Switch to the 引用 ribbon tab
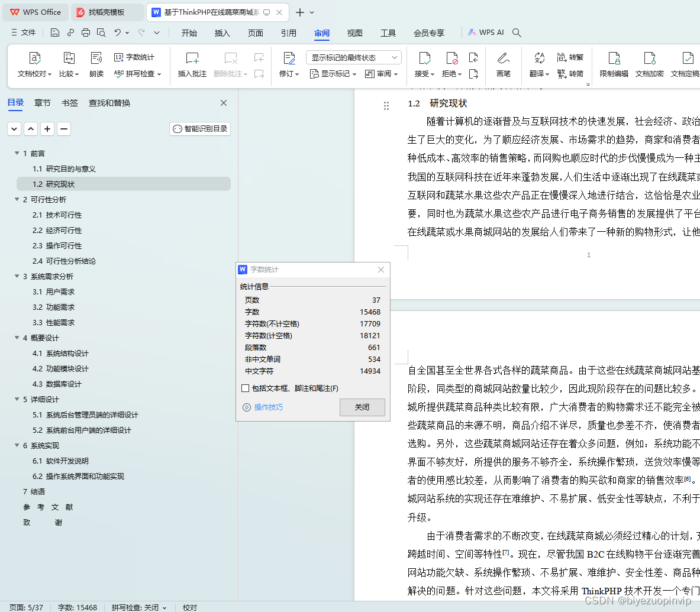Screen dimensions: 700x612 point(288,33)
